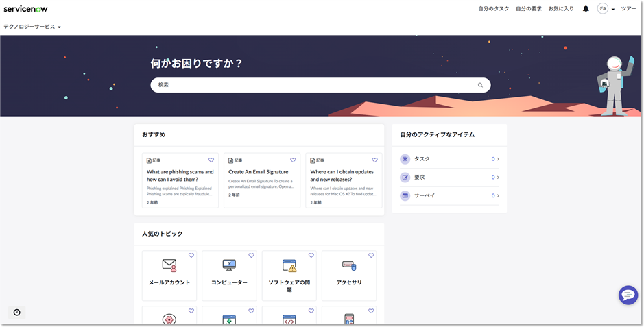This screenshot has width=644, height=327.
Task: Click the clock icon at bottom left
Action: pyautogui.click(x=17, y=312)
